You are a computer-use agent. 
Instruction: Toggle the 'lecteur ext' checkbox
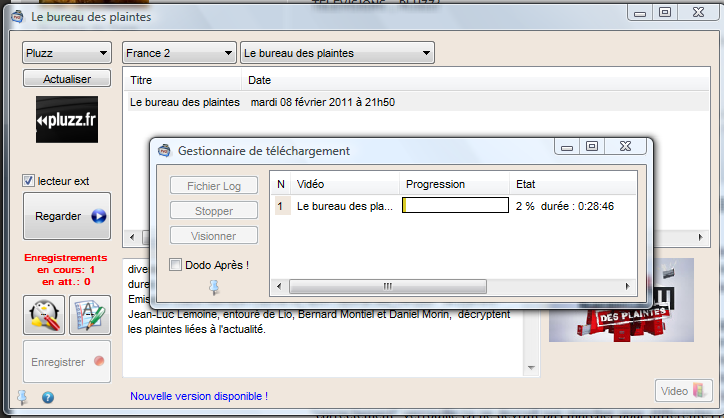pos(28,181)
